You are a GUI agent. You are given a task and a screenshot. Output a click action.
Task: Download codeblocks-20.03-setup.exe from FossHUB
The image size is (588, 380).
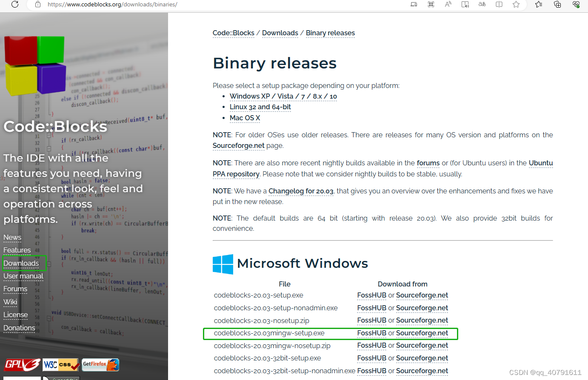[372, 295]
